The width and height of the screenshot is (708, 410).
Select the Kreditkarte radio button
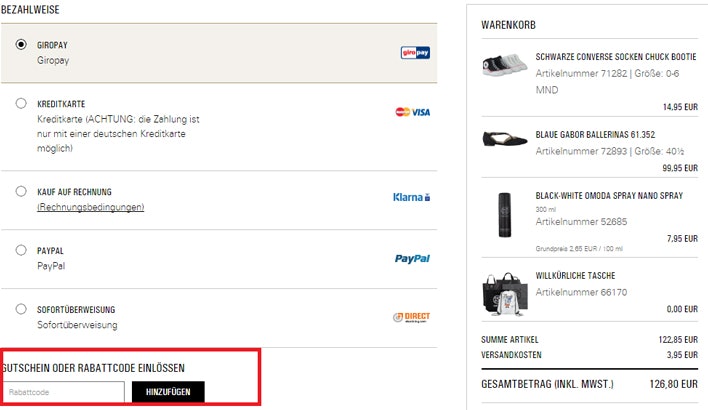pos(21,103)
